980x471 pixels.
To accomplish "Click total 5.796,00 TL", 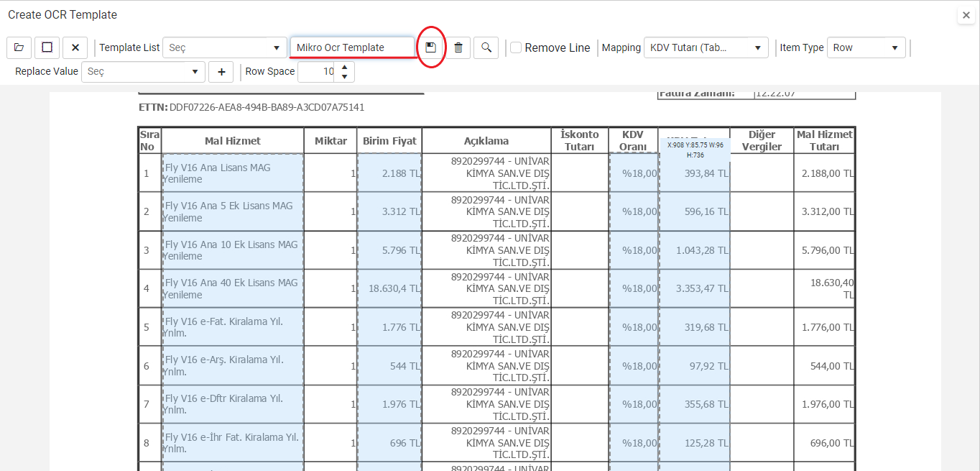I will click(x=828, y=250).
